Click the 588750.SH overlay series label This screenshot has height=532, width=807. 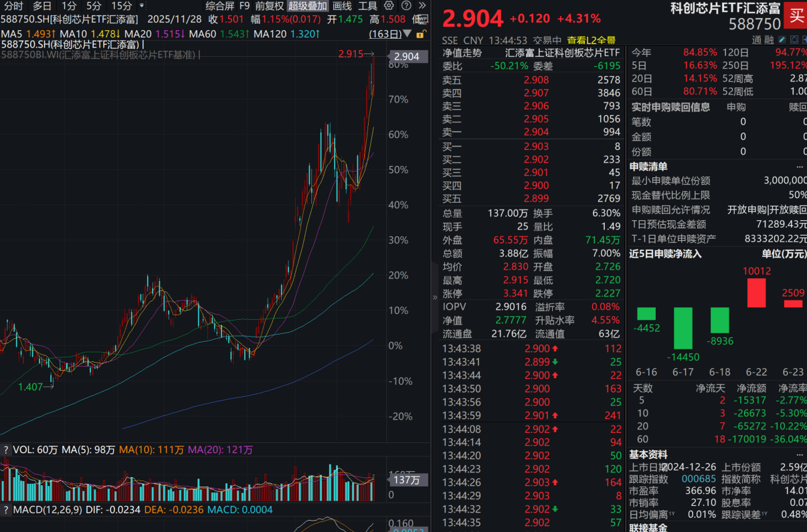point(71,44)
